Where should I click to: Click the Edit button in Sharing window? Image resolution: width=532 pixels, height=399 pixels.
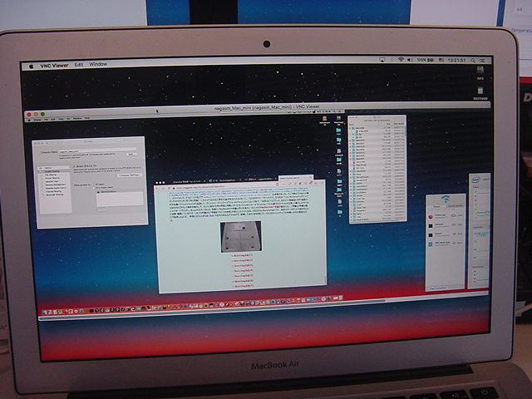coord(131,155)
